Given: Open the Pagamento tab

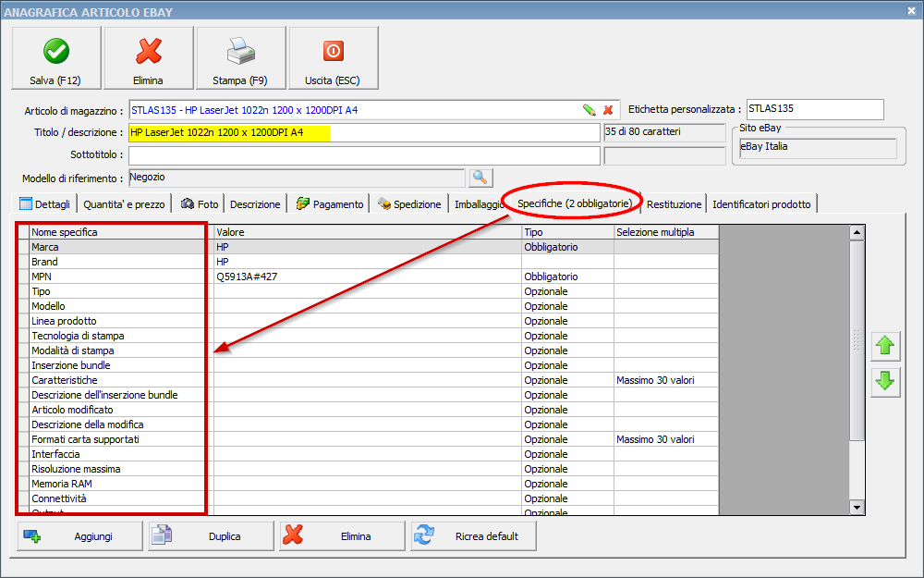Looking at the screenshot, I should point(329,204).
